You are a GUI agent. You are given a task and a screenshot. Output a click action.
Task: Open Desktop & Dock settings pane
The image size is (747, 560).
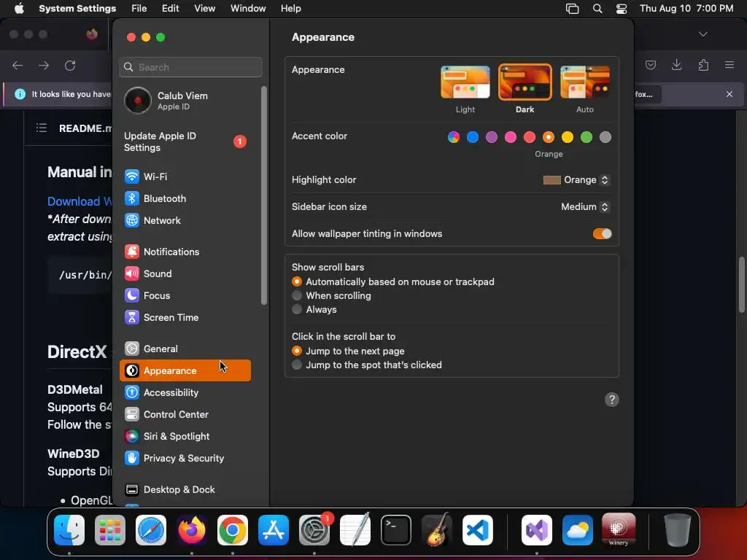[185, 490]
